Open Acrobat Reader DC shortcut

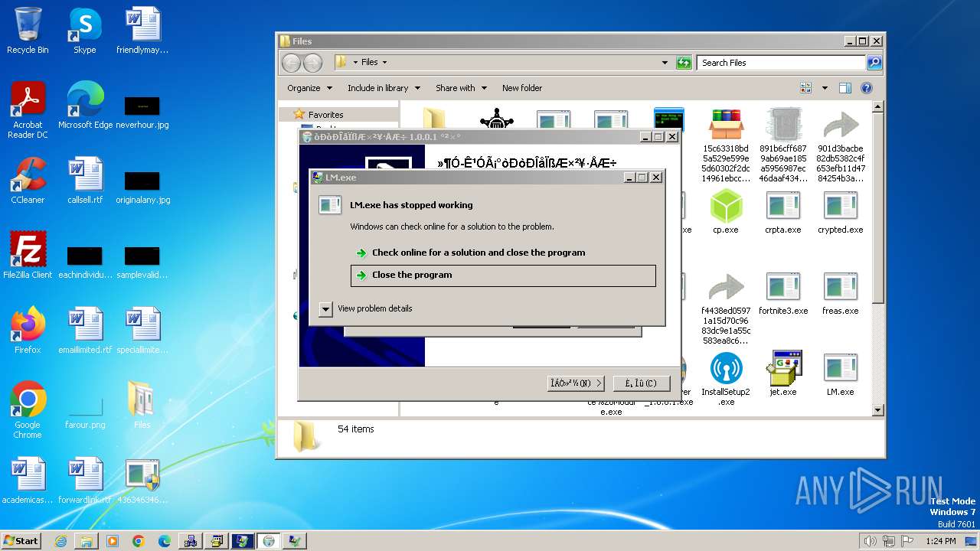pos(28,110)
